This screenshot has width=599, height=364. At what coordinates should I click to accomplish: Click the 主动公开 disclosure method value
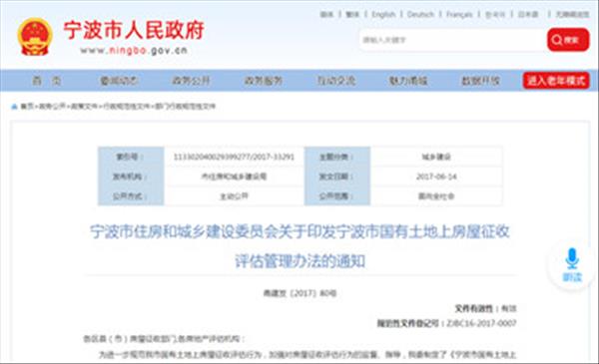[x=235, y=196]
